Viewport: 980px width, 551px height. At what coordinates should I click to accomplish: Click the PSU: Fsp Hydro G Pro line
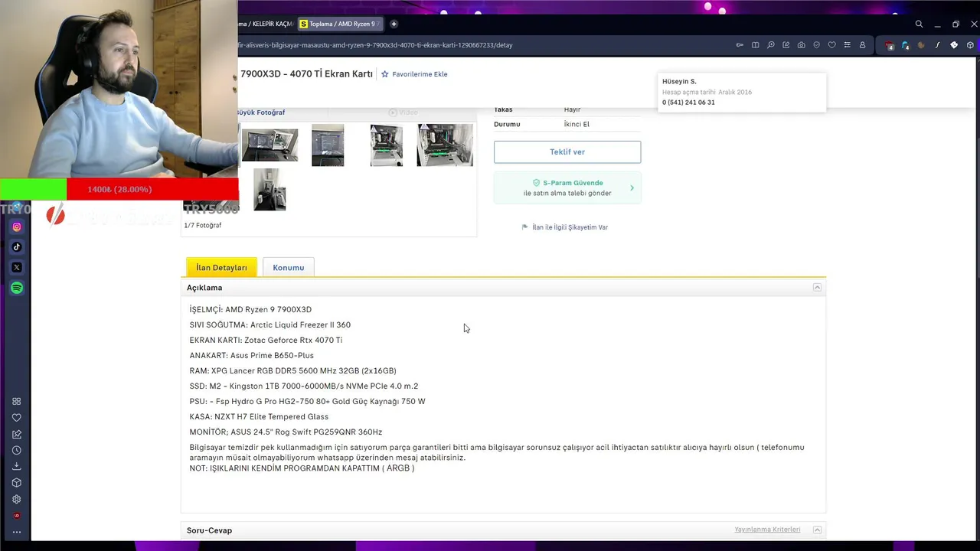point(307,402)
